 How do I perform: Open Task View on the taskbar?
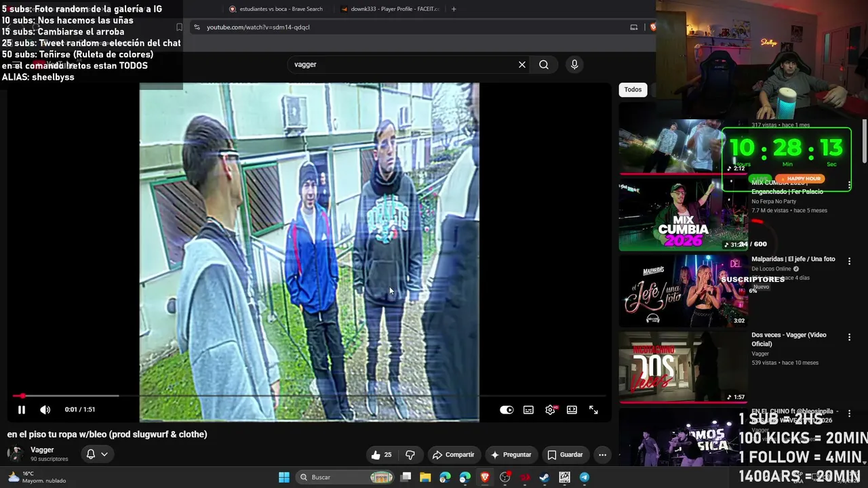[406, 477]
